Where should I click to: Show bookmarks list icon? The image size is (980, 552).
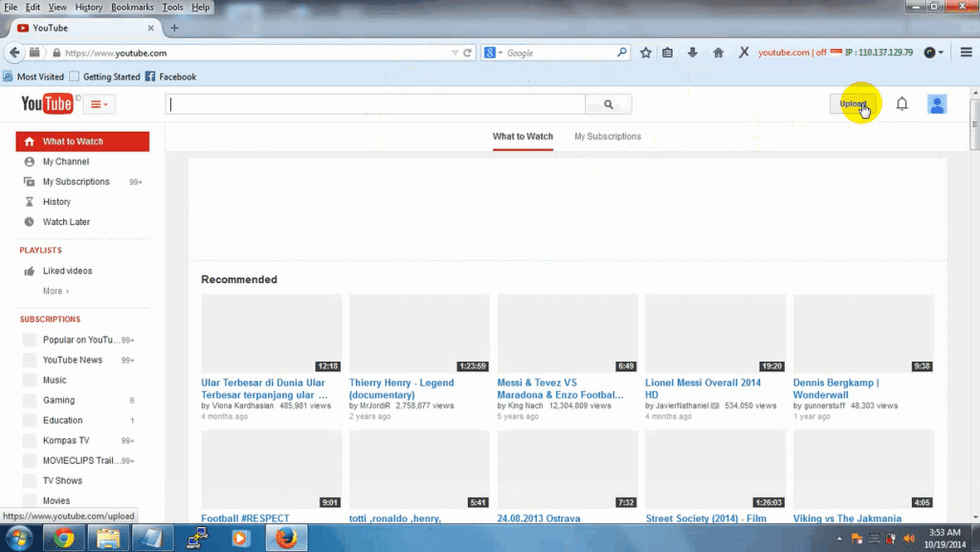[x=667, y=53]
